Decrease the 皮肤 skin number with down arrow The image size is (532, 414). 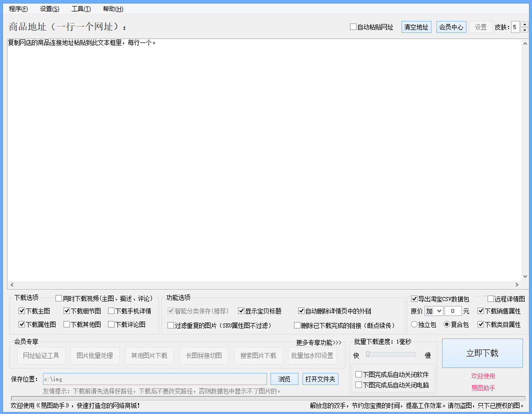(524, 30)
